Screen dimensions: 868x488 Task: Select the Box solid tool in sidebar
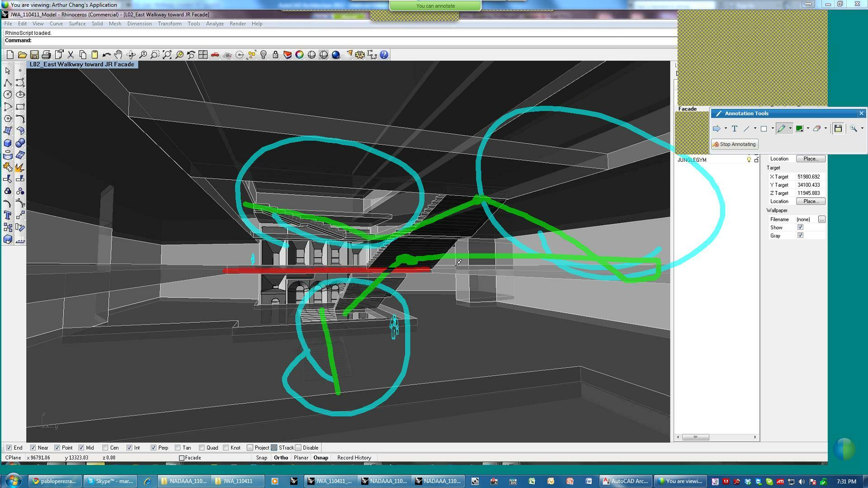(x=8, y=143)
